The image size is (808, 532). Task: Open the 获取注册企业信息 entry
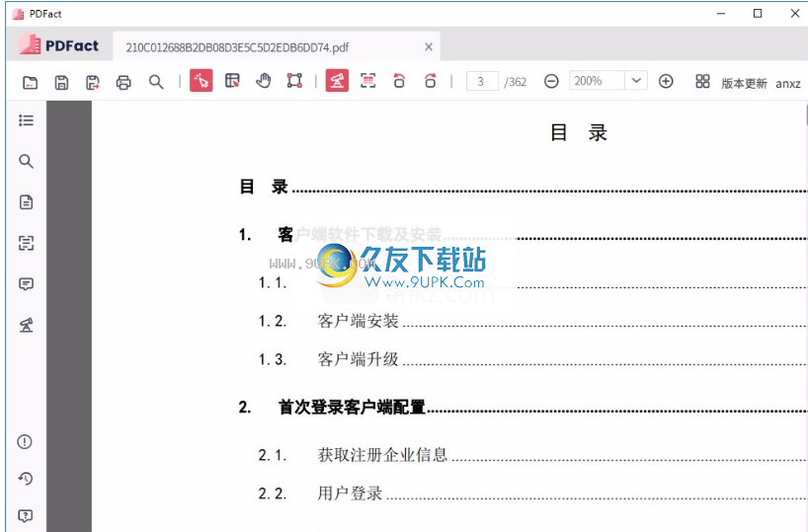pos(382,455)
